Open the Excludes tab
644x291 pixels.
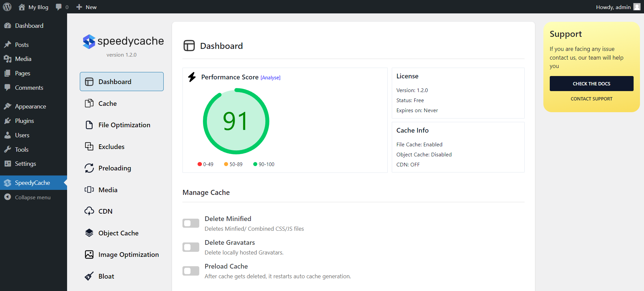(x=122, y=147)
